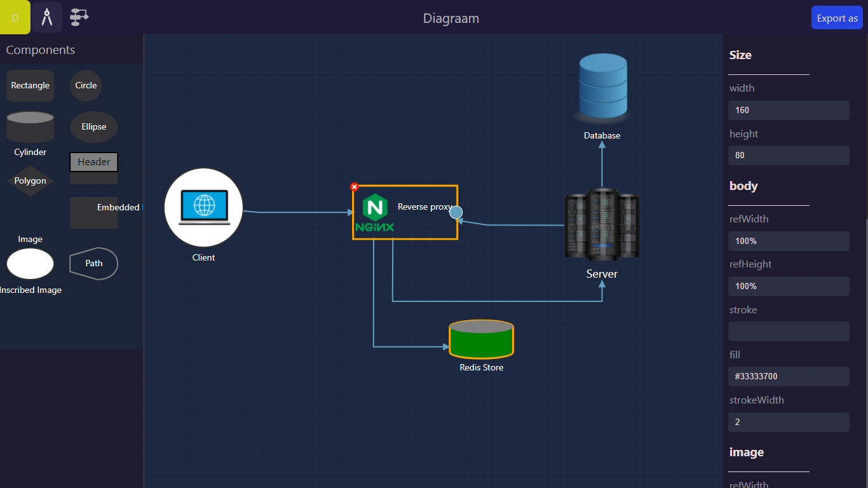
Task: Click the Client label text
Action: [203, 257]
